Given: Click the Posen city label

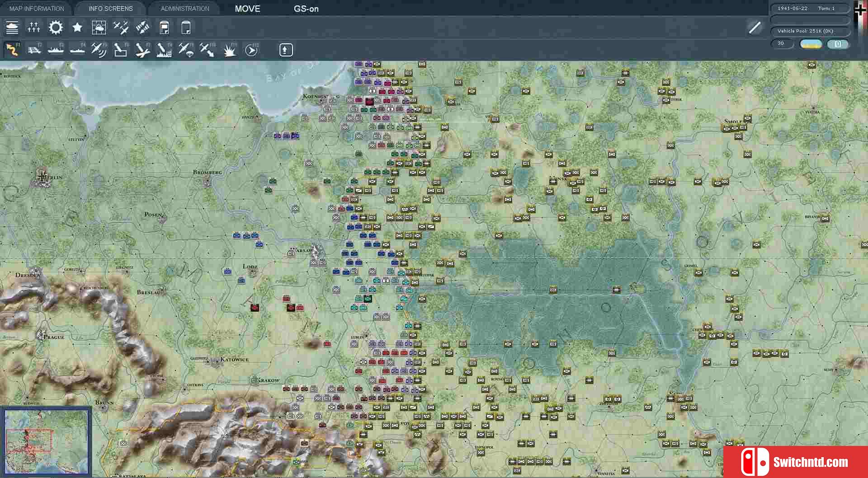Looking at the screenshot, I should point(153,215).
